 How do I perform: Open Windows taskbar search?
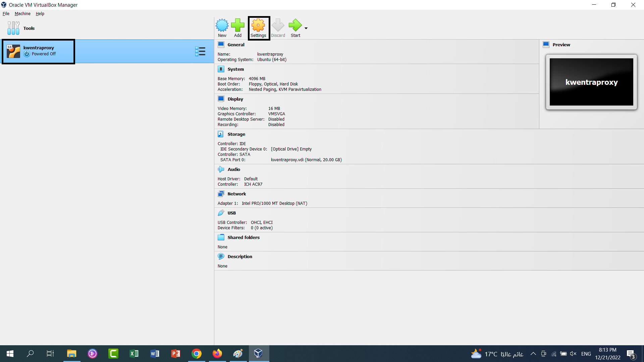[30, 354]
